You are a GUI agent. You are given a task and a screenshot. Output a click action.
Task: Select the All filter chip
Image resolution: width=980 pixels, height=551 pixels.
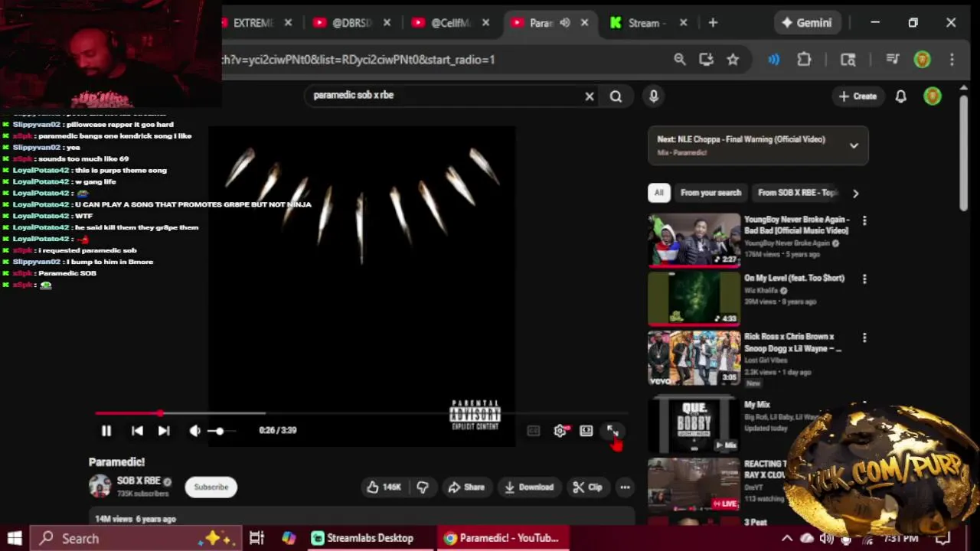tap(658, 193)
